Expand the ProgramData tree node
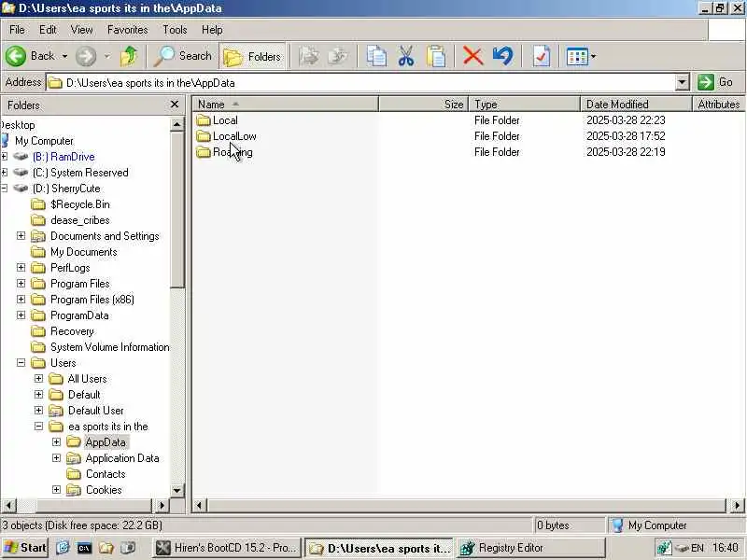Viewport: 747px width, 560px height. coord(21,315)
